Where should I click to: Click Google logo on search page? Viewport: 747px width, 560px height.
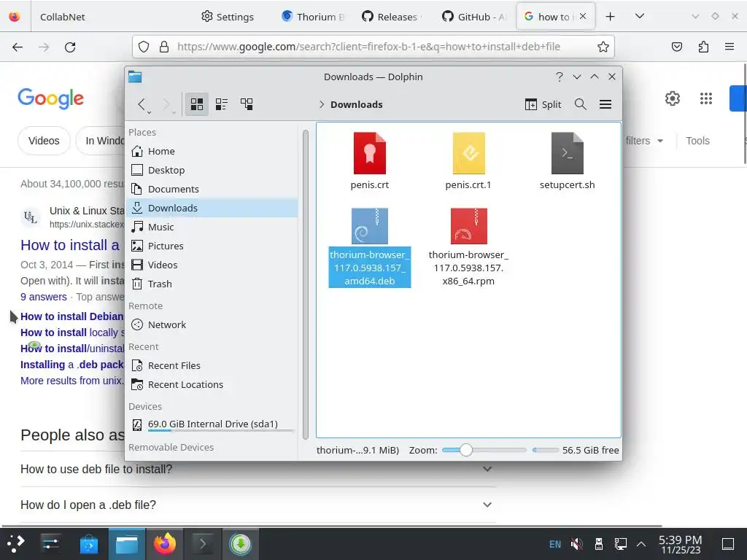pyautogui.click(x=50, y=98)
